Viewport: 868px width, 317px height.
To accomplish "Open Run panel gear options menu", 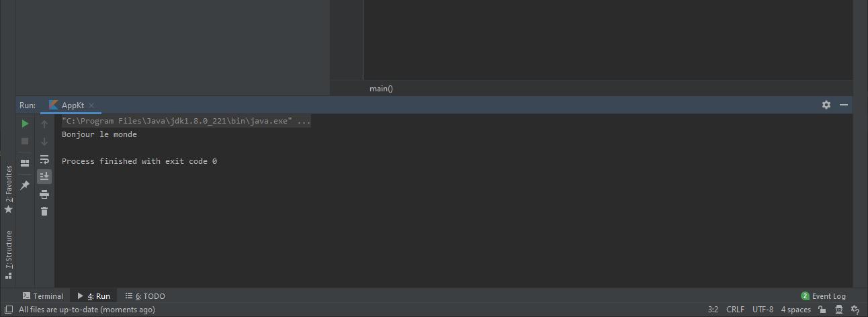I will (826, 105).
